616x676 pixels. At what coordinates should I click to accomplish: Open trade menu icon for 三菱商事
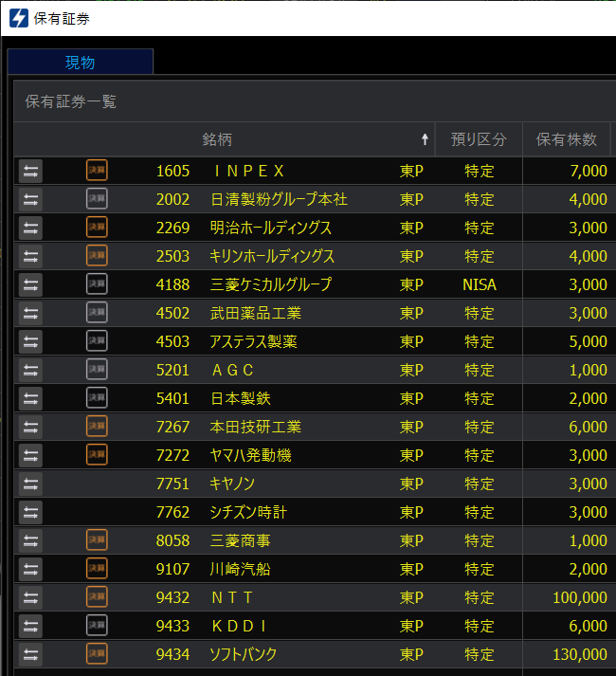(30, 541)
